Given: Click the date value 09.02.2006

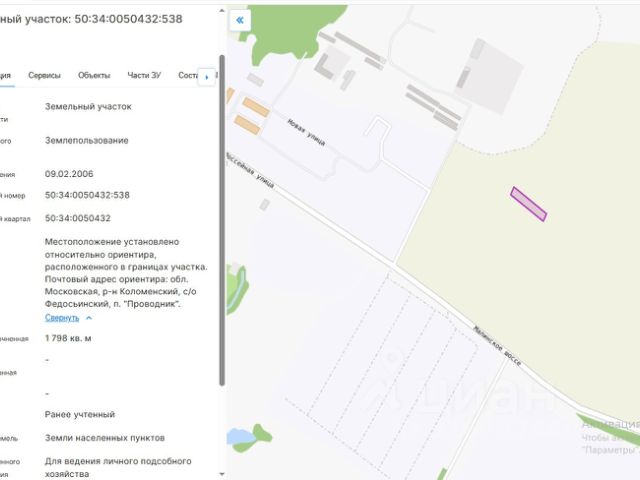Looking at the screenshot, I should [69, 174].
